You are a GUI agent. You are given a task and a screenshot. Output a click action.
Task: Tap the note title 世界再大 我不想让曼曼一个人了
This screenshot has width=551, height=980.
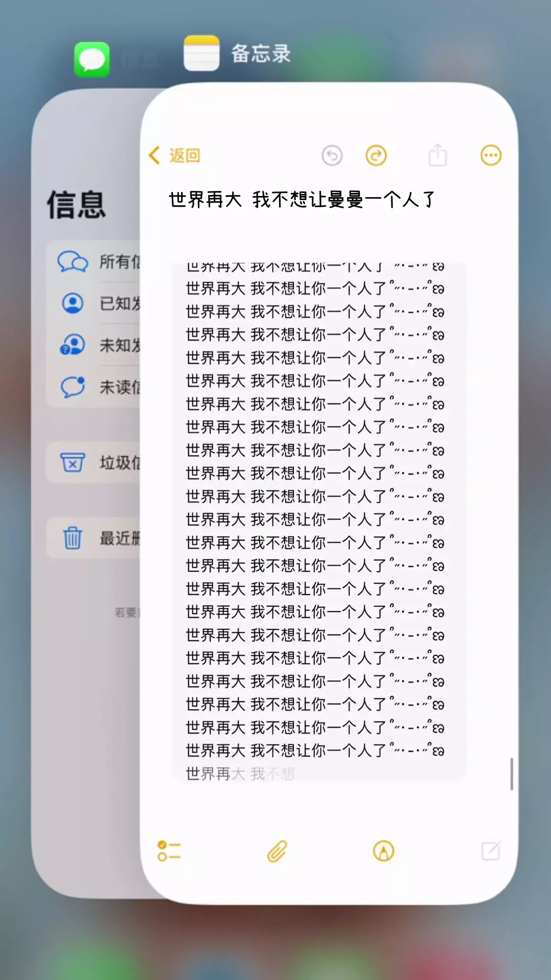click(302, 200)
